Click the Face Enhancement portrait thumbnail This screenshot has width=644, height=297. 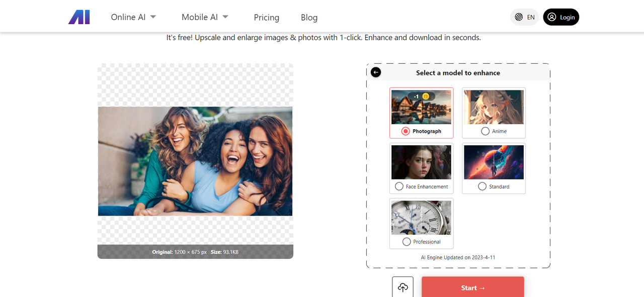click(421, 162)
